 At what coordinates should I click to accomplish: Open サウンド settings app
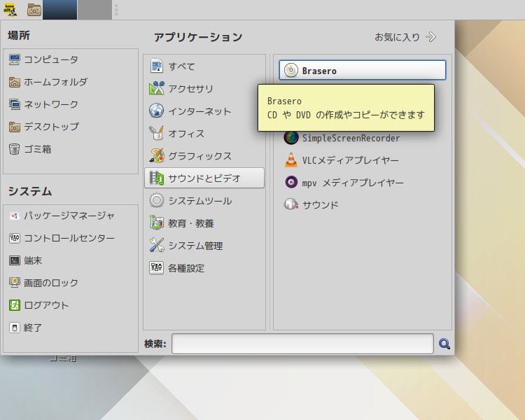coord(363,205)
